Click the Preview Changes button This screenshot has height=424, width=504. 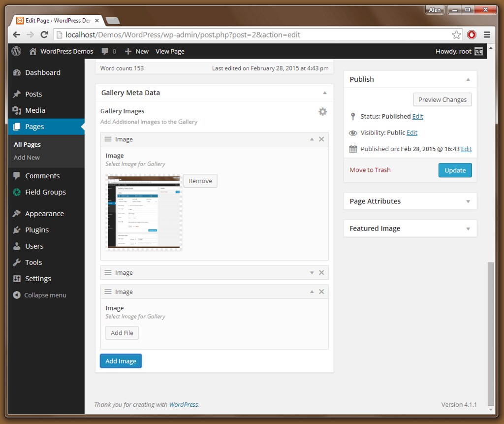click(442, 100)
